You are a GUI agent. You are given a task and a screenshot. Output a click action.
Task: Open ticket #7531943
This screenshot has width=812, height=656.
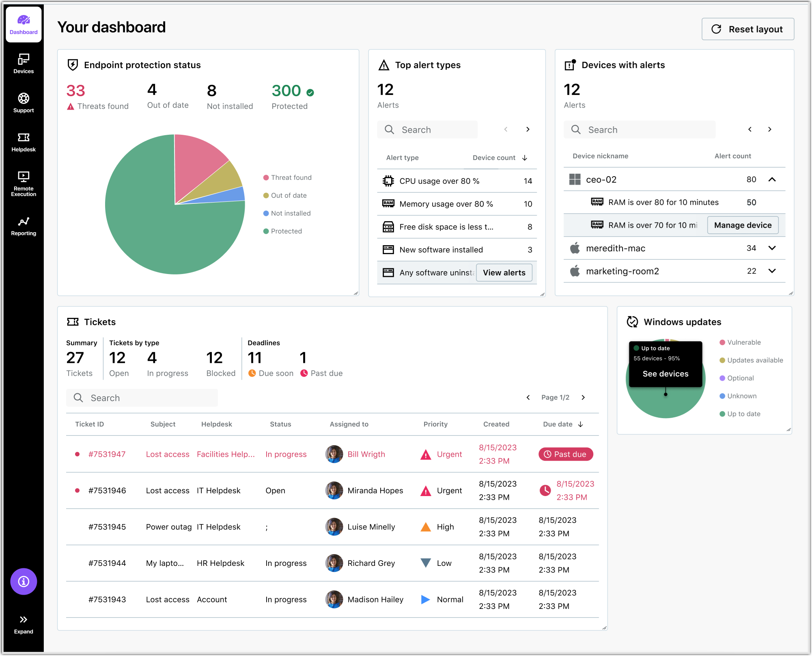coord(107,600)
